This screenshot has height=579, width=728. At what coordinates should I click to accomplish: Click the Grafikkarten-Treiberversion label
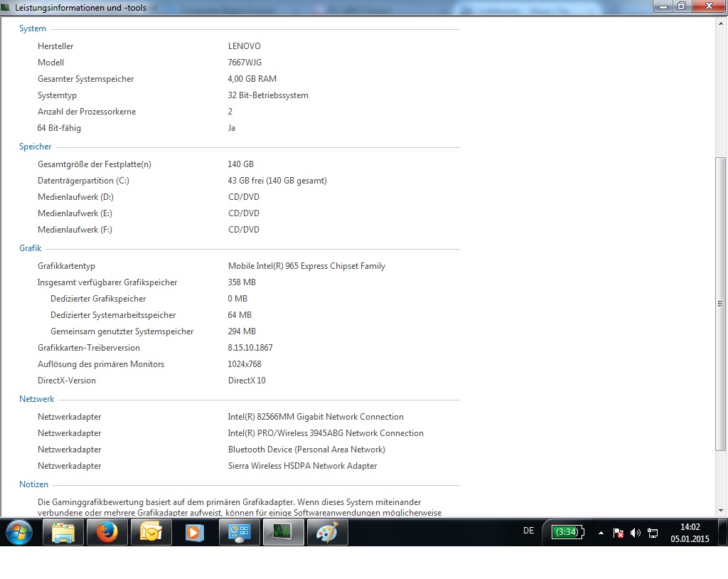point(89,348)
